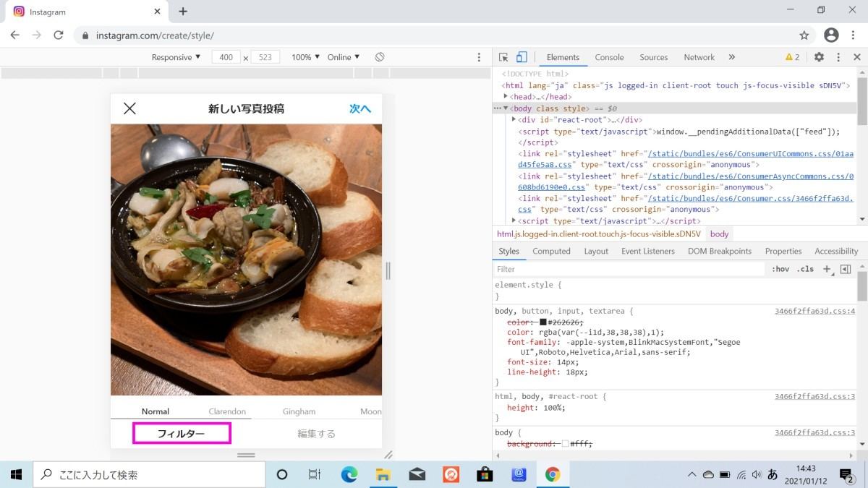Open DevTools customize menu
This screenshot has width=868, height=488.
point(838,57)
